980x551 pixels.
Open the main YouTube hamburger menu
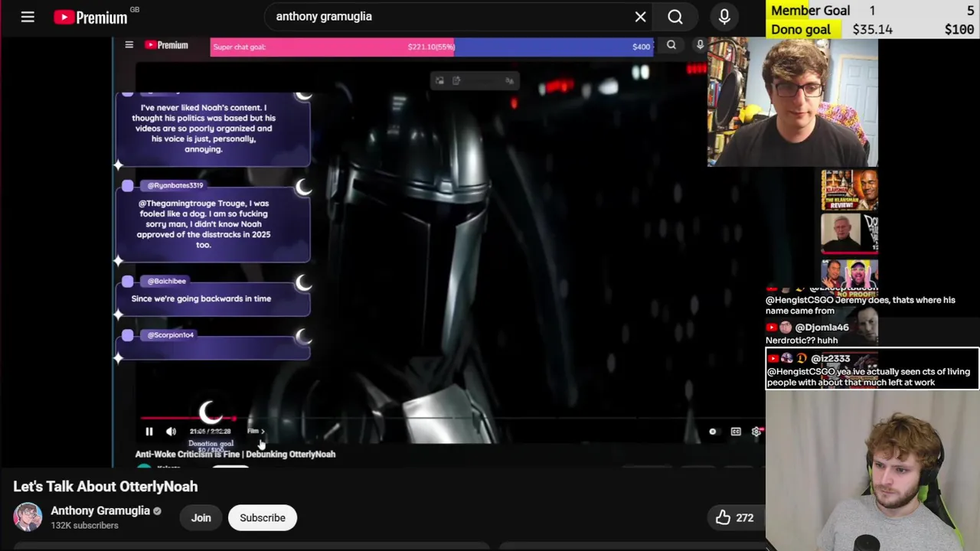(28, 17)
